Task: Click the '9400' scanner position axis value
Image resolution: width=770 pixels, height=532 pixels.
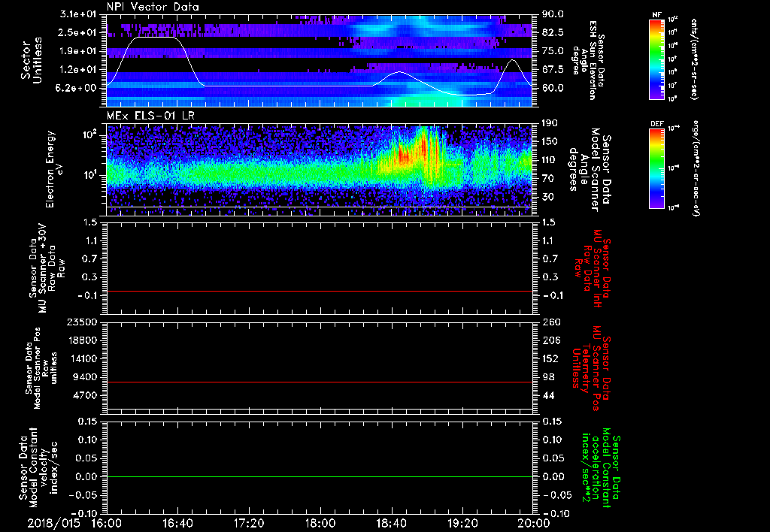Action: click(86, 377)
